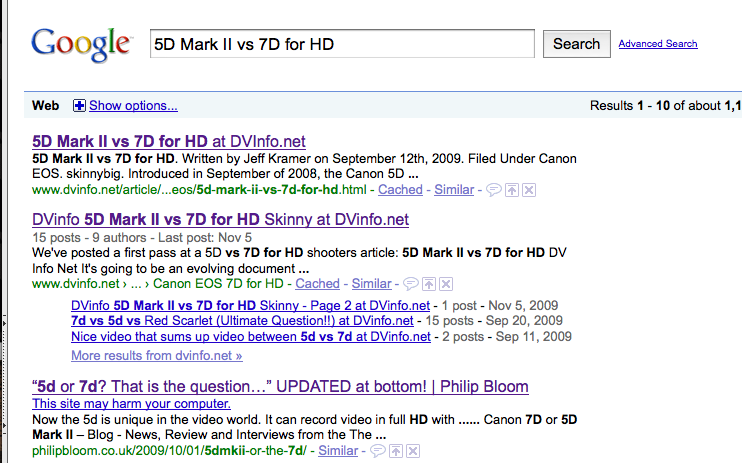Image resolution: width=742 pixels, height=463 pixels.
Task: Open More results from dvinfo.net link
Action: coord(157,356)
